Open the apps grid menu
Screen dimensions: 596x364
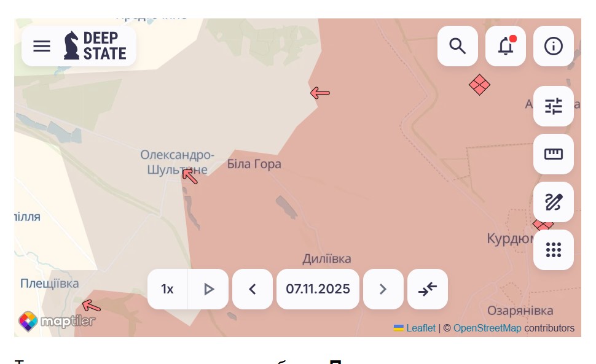click(x=554, y=250)
